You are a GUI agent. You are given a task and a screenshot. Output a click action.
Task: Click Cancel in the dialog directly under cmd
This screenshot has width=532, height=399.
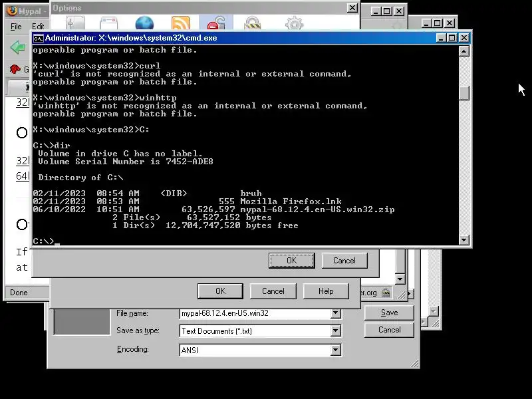tap(344, 261)
